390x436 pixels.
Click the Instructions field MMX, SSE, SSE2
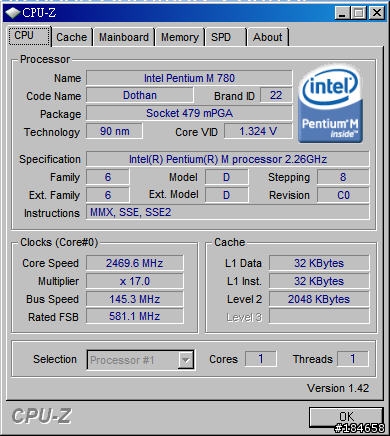(228, 212)
